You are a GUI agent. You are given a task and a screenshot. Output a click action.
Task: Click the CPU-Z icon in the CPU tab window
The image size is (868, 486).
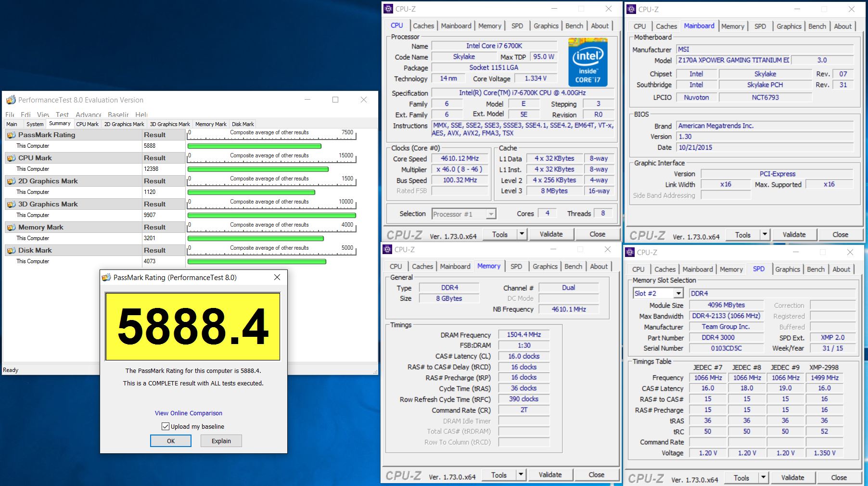[x=388, y=9]
